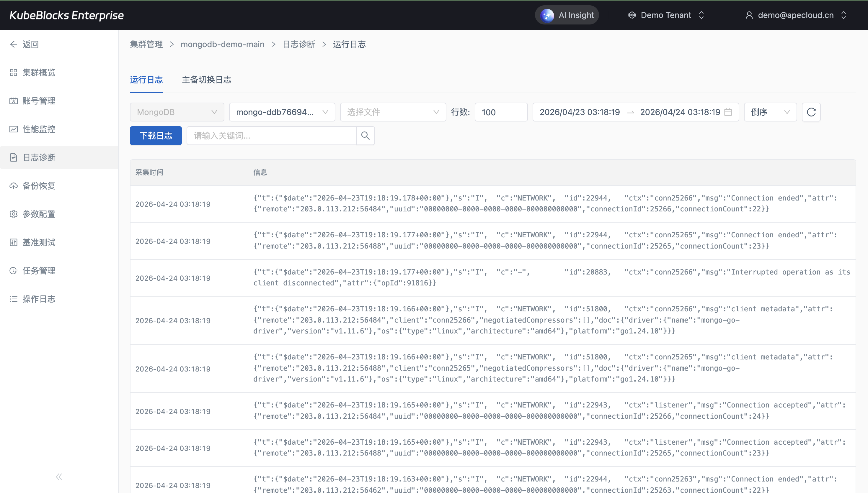Click the refresh logs icon button
This screenshot has width=868, height=493.
(811, 112)
